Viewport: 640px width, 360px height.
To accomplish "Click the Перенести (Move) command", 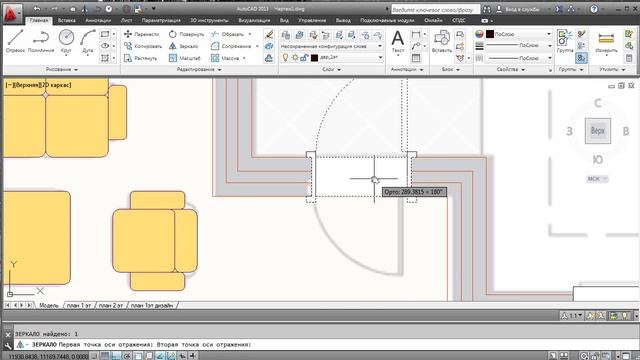I will (141, 34).
